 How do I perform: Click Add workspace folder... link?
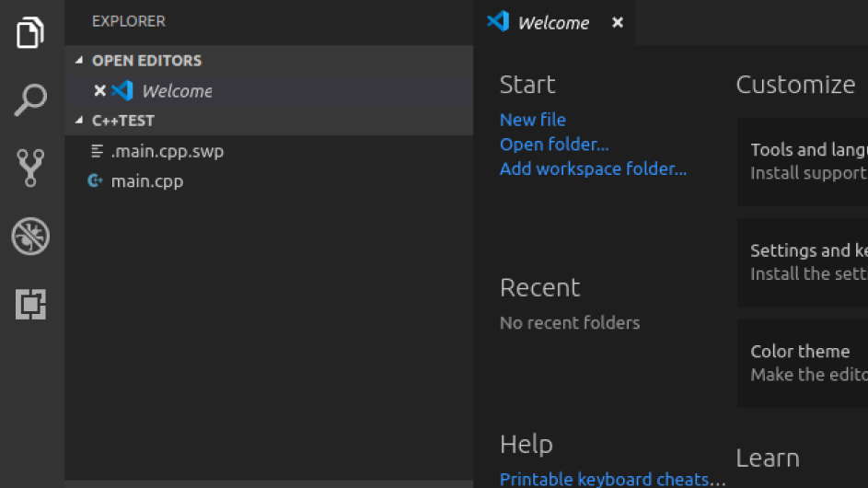pyautogui.click(x=593, y=168)
